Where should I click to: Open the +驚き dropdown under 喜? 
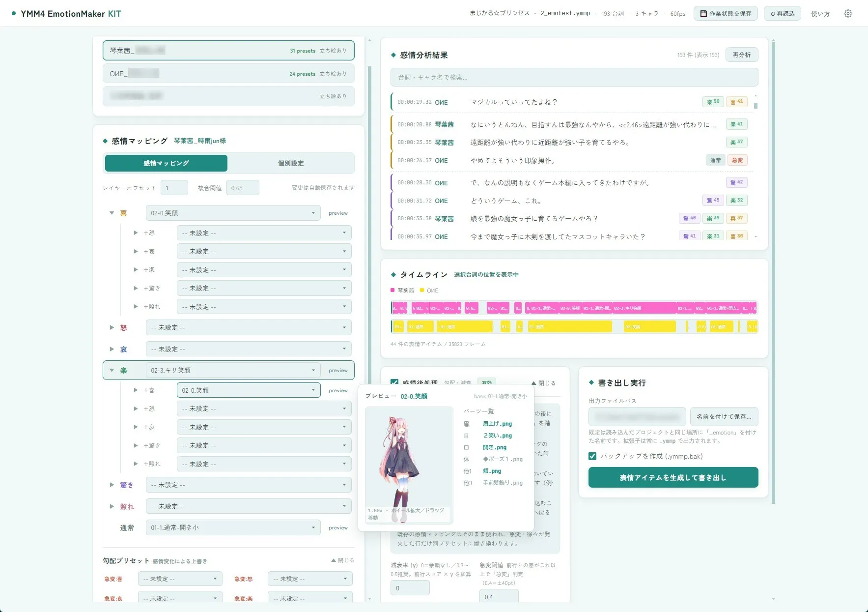264,288
